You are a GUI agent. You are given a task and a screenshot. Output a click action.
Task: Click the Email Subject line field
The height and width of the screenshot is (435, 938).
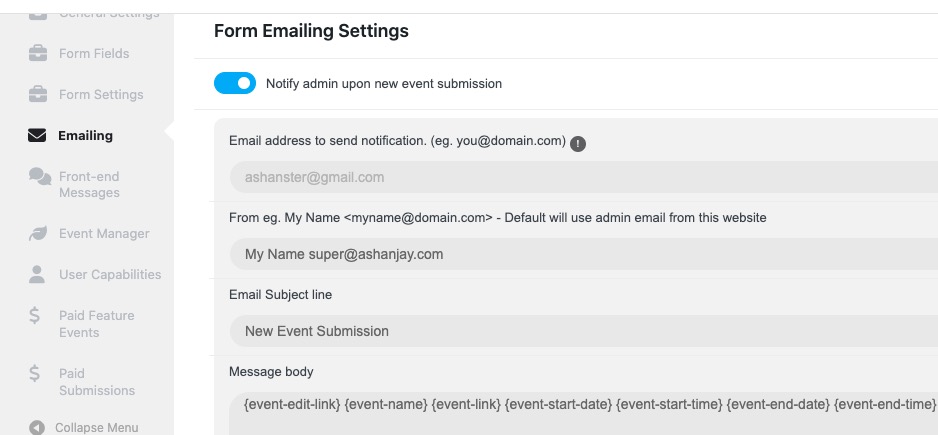click(584, 331)
